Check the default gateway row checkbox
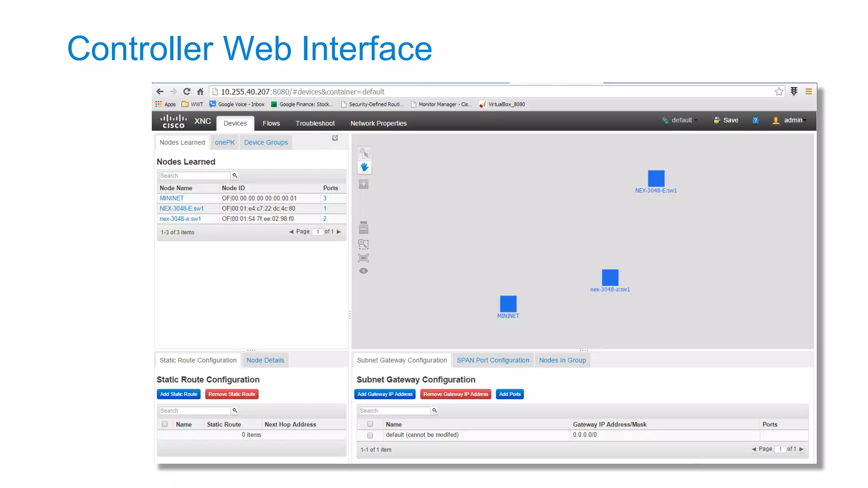The height and width of the screenshot is (488, 868). [x=370, y=435]
